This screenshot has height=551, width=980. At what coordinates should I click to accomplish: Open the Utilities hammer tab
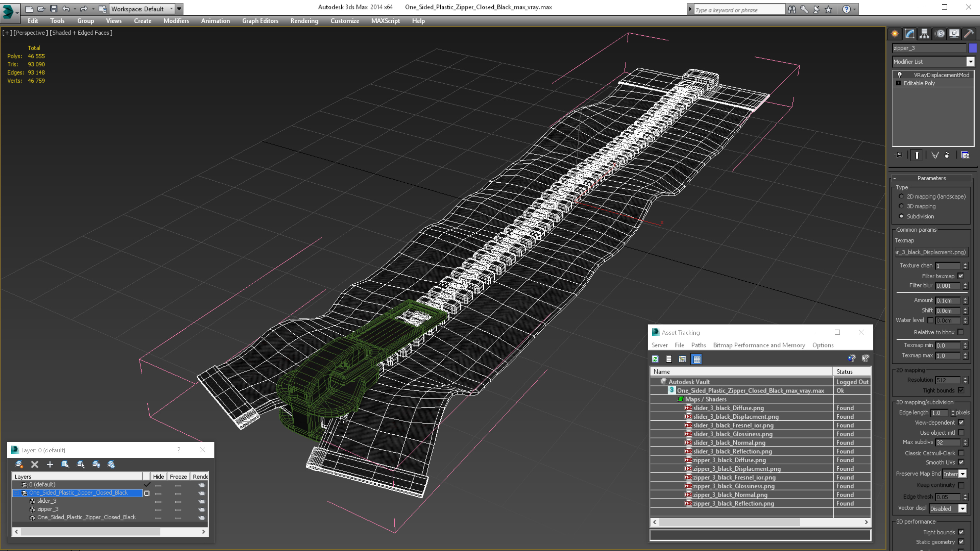click(x=968, y=34)
